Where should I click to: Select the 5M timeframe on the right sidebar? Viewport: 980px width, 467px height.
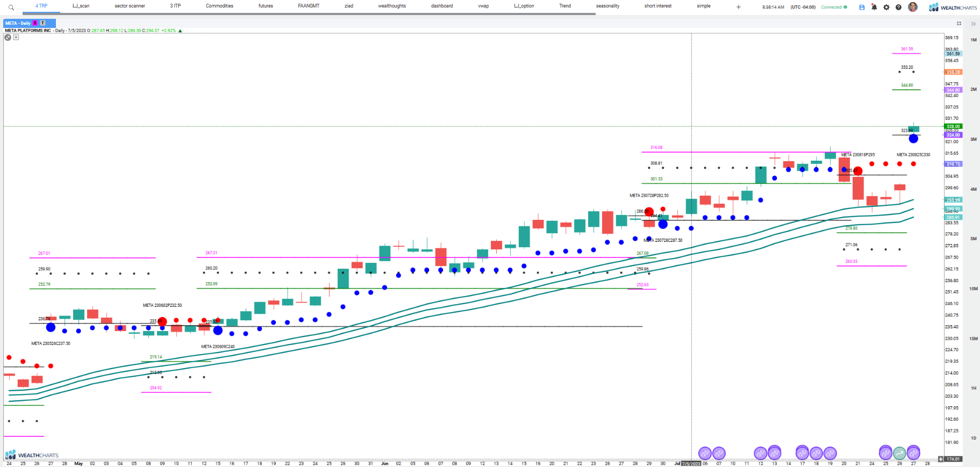pyautogui.click(x=974, y=239)
